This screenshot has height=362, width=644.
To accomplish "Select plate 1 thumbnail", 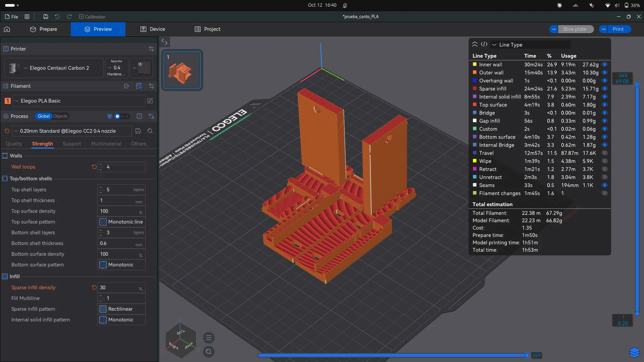I will tap(182, 70).
